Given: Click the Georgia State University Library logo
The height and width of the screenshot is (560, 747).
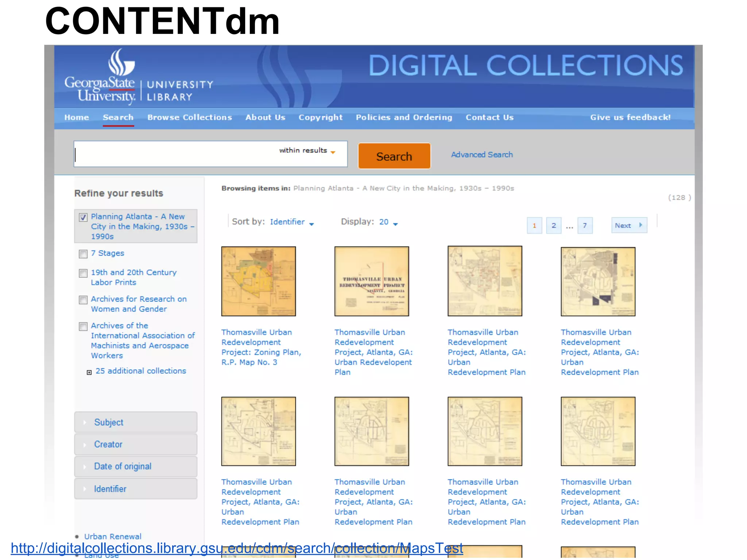Looking at the screenshot, I should coord(139,76).
